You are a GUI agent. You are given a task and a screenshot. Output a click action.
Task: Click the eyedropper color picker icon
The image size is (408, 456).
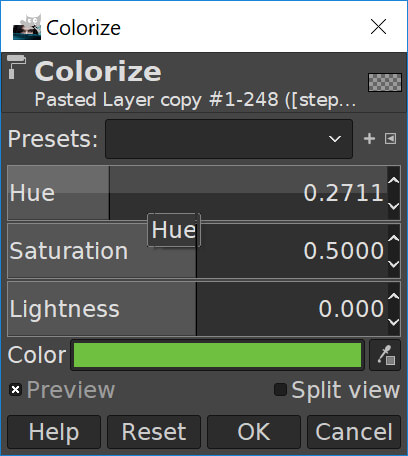click(x=385, y=355)
